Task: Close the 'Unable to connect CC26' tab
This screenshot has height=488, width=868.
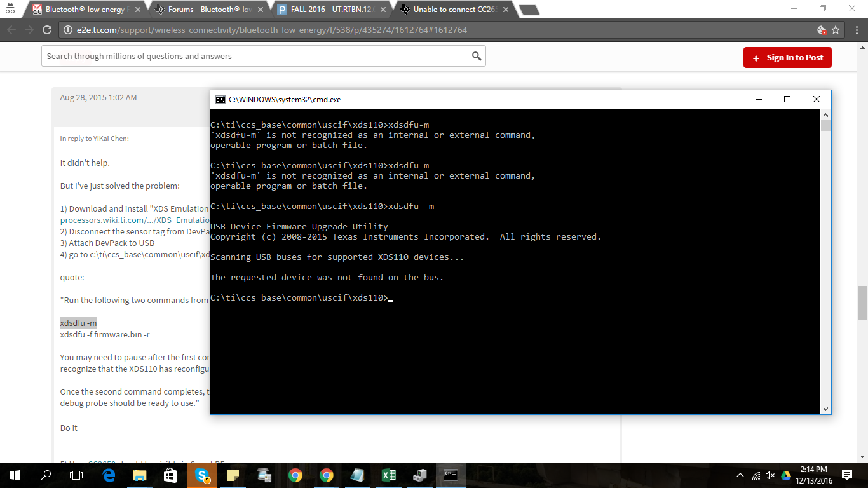Action: tap(506, 10)
